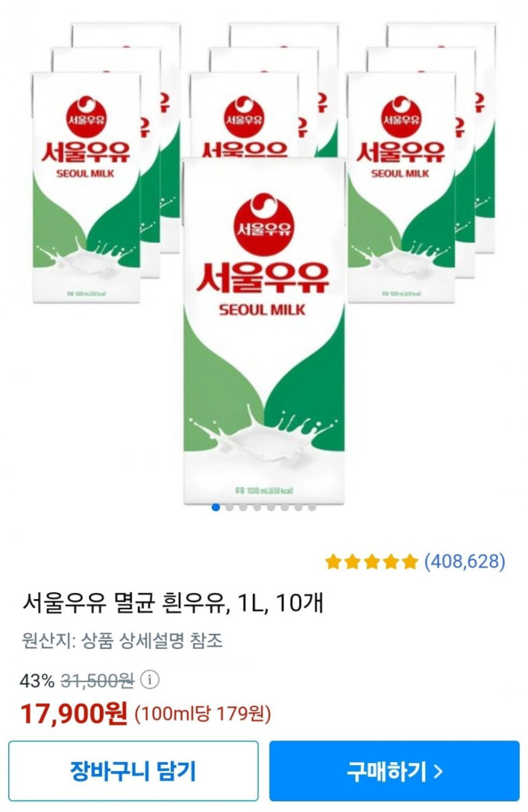Tap the blue 구매하기 purchase button
This screenshot has height=812, width=528.
point(395,771)
